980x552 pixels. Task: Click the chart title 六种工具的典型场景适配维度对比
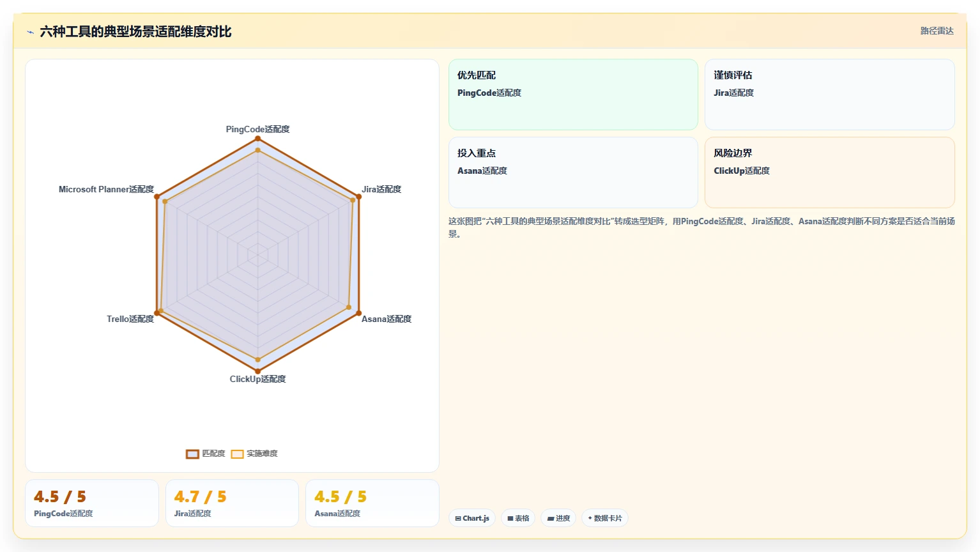pos(135,31)
